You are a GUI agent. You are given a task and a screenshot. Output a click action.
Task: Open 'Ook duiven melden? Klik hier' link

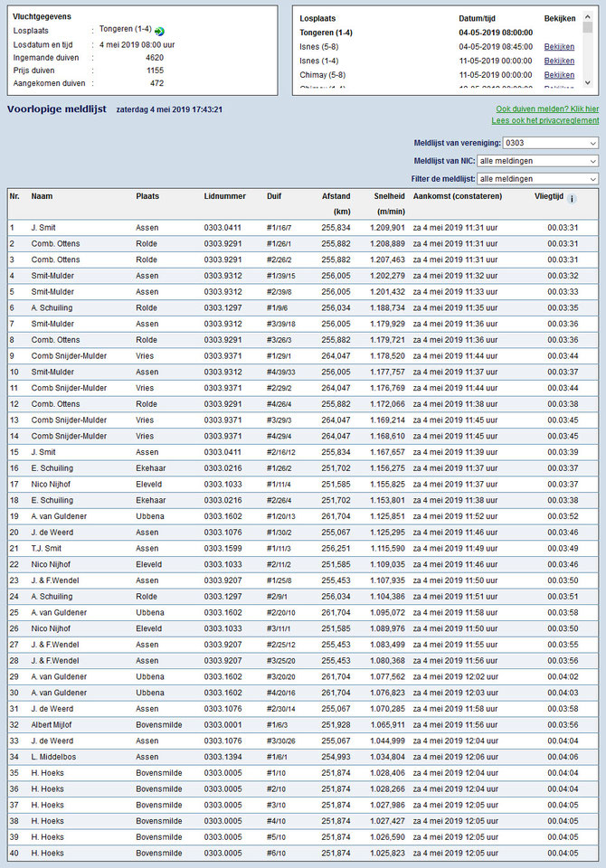tap(547, 109)
